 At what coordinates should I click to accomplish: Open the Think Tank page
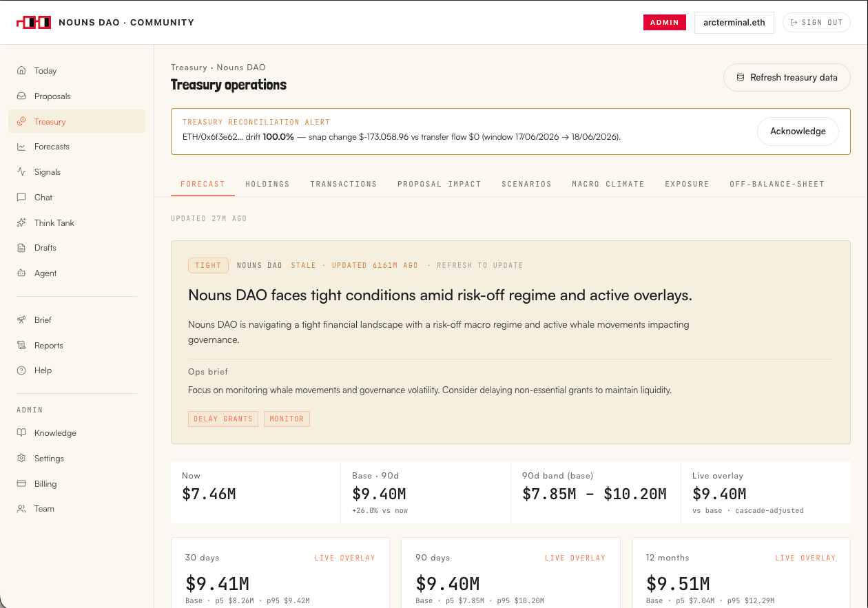point(77,223)
